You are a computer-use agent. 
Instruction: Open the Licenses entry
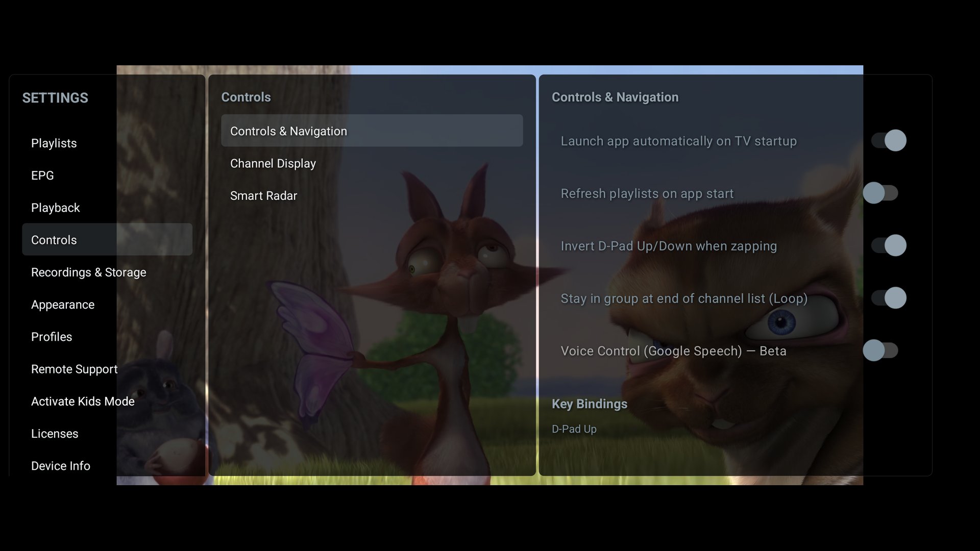pos(107,433)
